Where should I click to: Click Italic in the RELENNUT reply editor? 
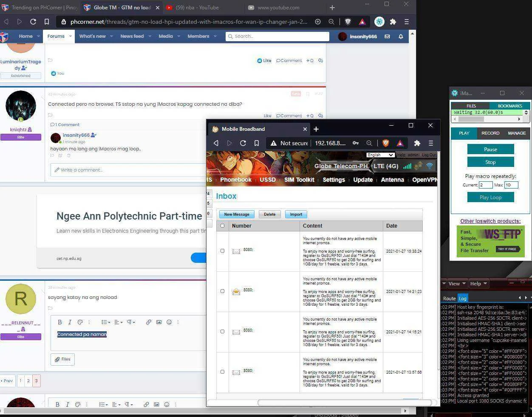coord(70,322)
